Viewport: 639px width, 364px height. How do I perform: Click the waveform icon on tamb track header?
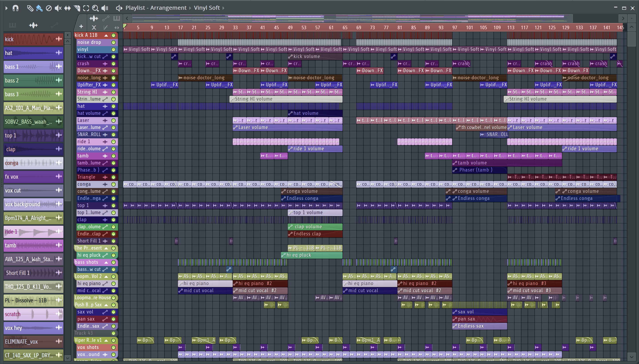tap(105, 156)
